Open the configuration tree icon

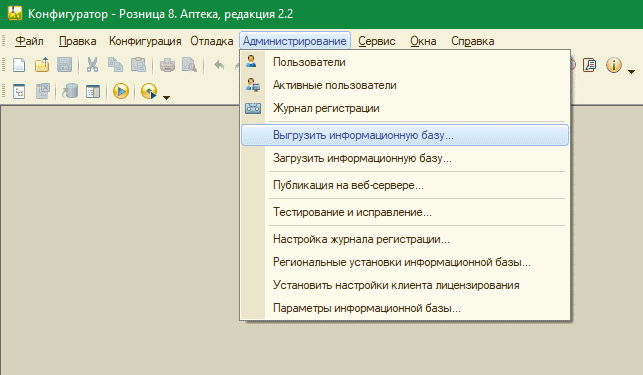pos(19,91)
